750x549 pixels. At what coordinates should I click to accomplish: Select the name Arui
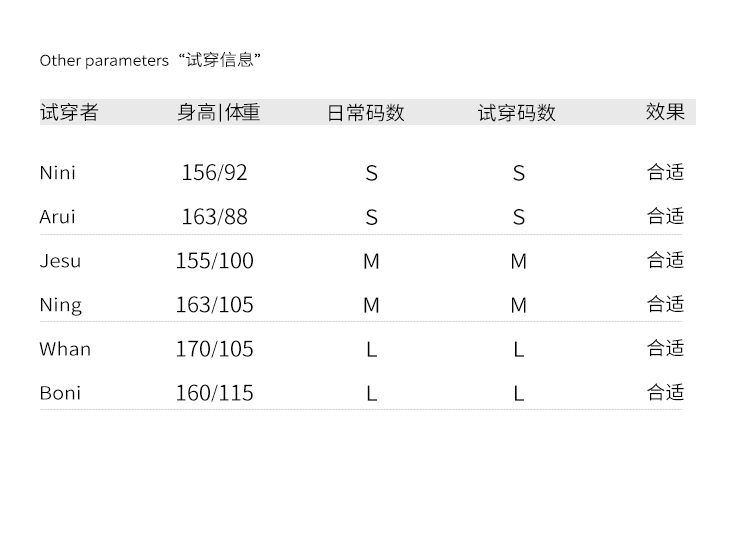pos(57,217)
